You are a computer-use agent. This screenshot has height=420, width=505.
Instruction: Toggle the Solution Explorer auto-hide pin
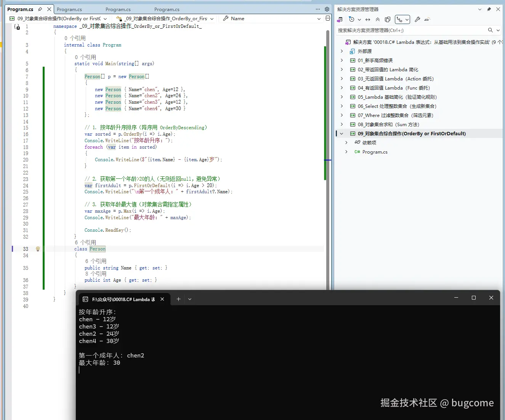click(489, 9)
